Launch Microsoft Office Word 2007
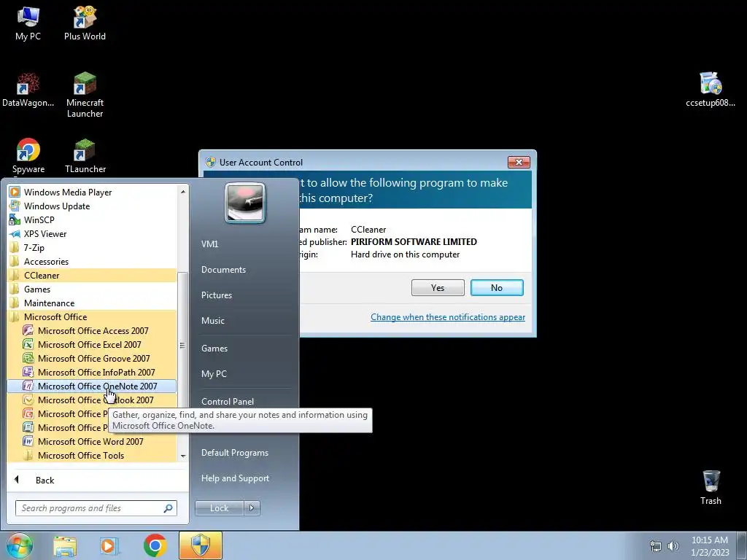 [x=92, y=441]
